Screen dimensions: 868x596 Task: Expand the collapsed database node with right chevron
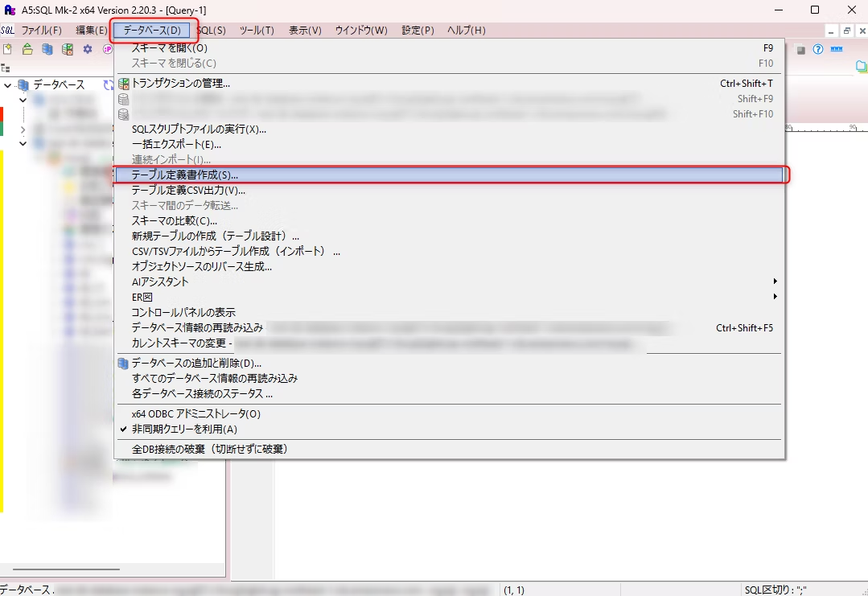[x=23, y=129]
